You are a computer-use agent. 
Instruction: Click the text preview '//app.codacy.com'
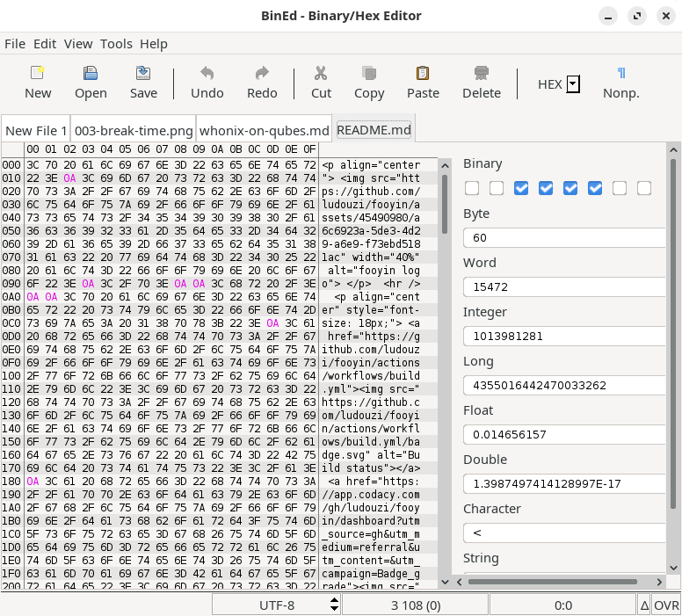point(371,494)
